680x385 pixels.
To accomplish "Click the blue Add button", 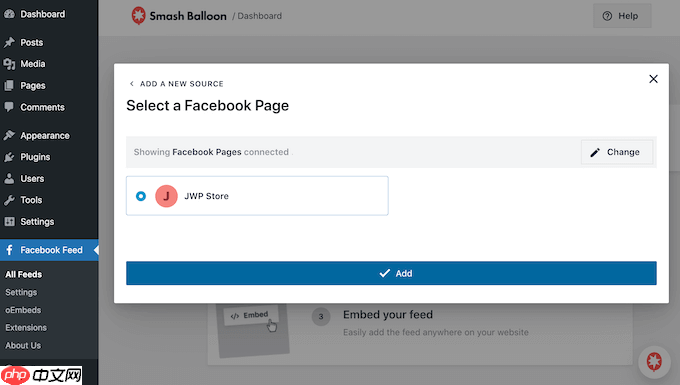I will tap(391, 273).
